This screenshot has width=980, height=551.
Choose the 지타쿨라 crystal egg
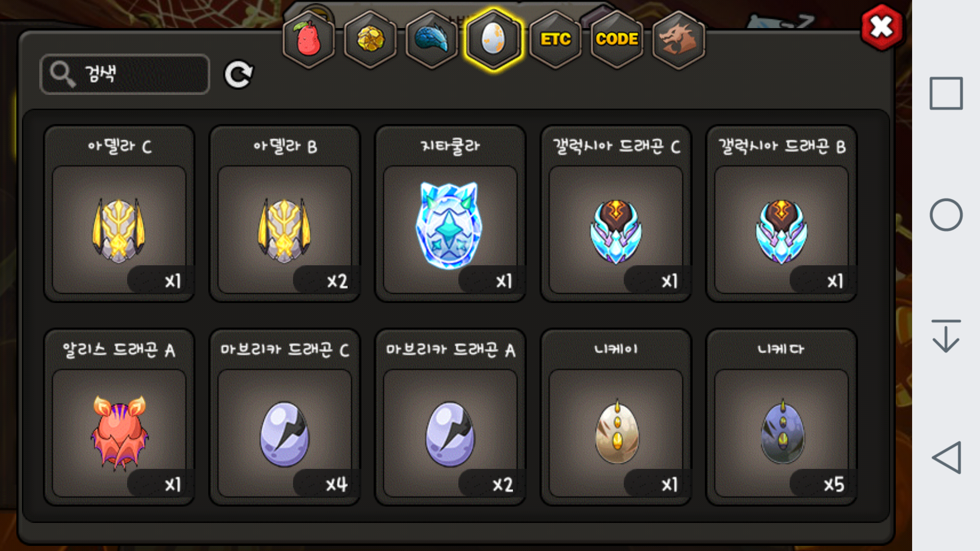tap(450, 214)
